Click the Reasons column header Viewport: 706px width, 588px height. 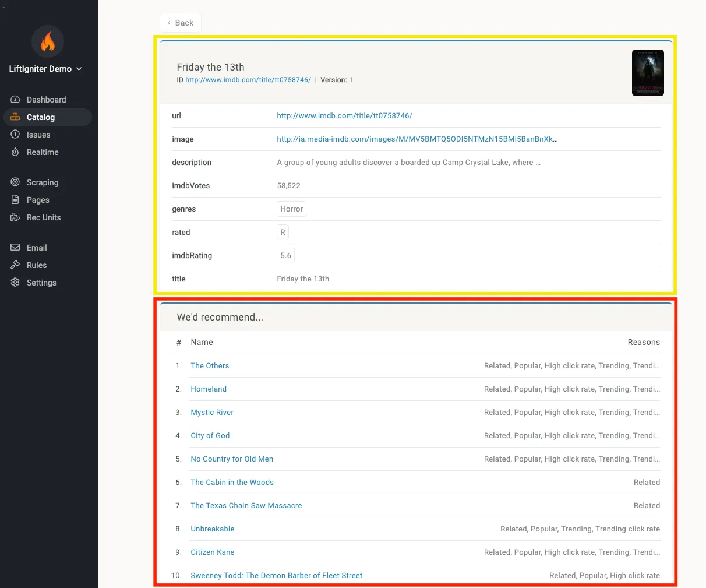click(x=644, y=343)
